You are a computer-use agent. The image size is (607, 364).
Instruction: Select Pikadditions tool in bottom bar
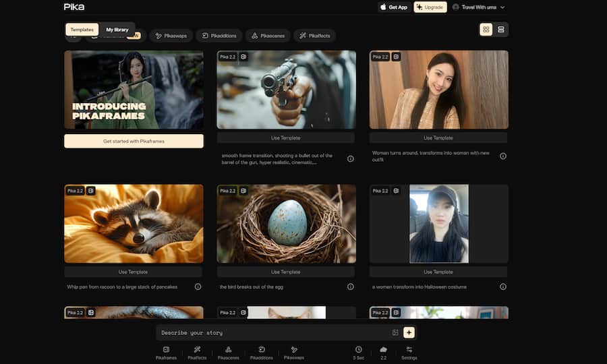[x=261, y=353]
